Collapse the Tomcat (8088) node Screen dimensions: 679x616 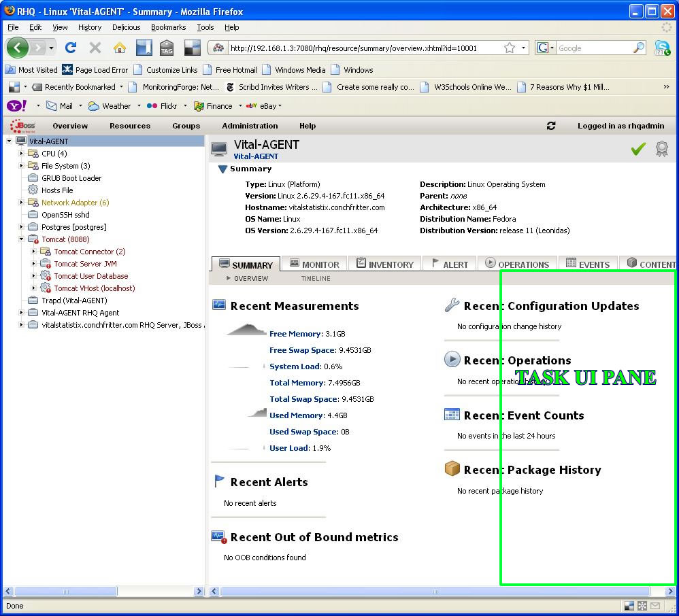click(x=21, y=239)
